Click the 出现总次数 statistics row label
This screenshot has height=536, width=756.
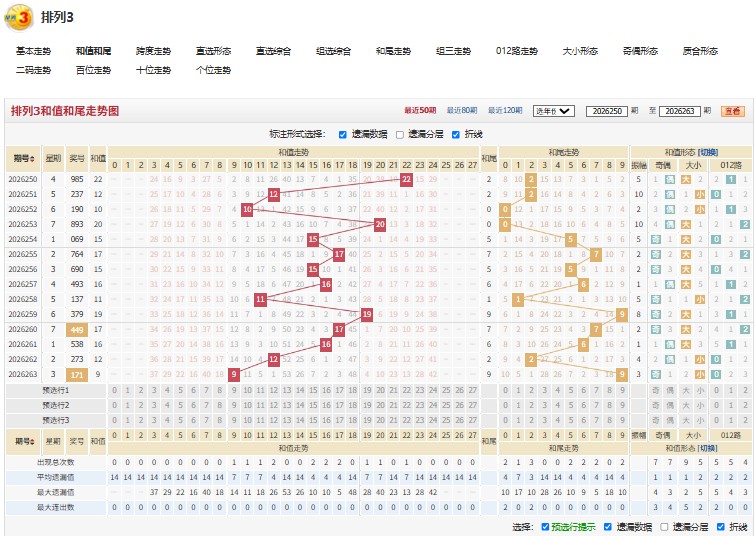56,462
